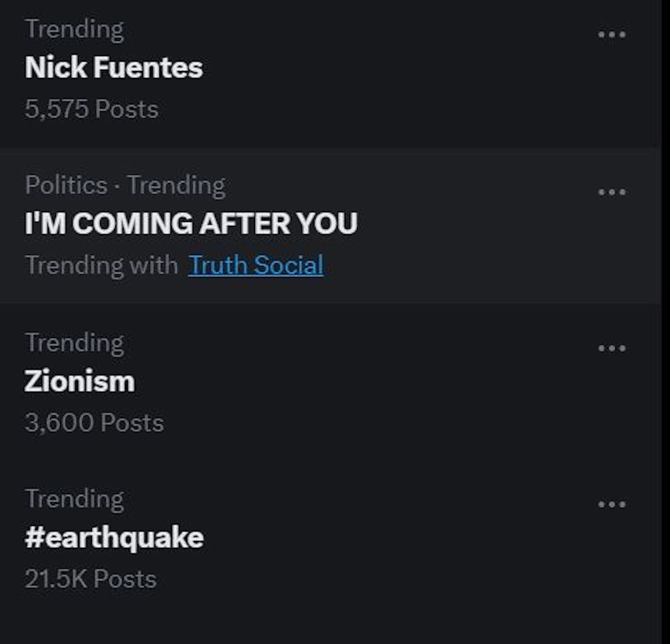Click Trending label above #earthquake
Screen dimensions: 670x644
click(x=74, y=499)
